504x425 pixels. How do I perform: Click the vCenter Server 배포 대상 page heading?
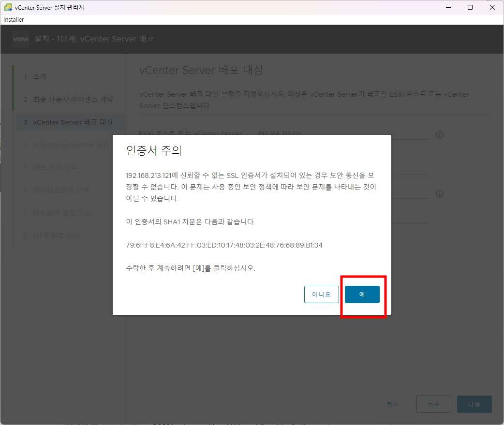201,70
